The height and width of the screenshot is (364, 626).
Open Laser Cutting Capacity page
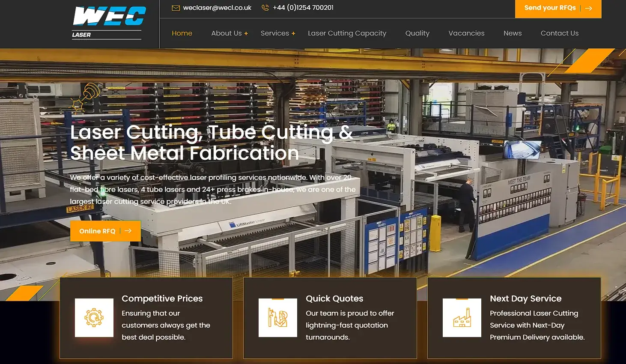[347, 33]
